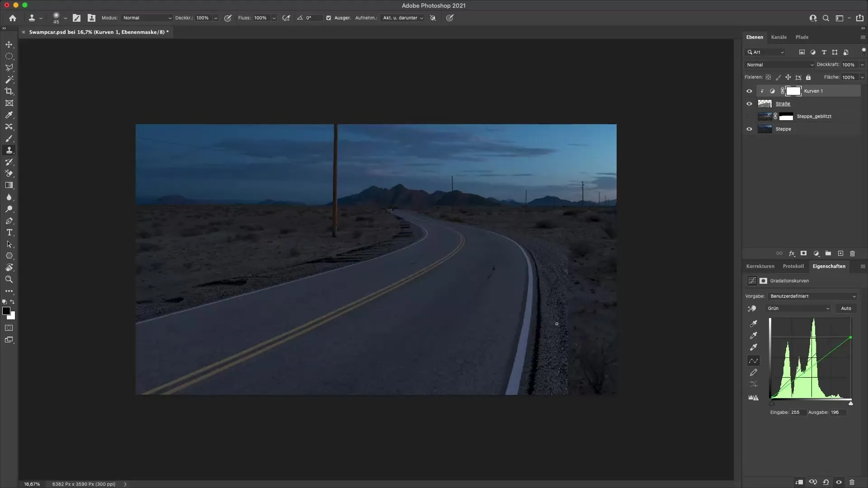Open the Vorgabe preset dropdown
868x488 pixels.
point(812,296)
